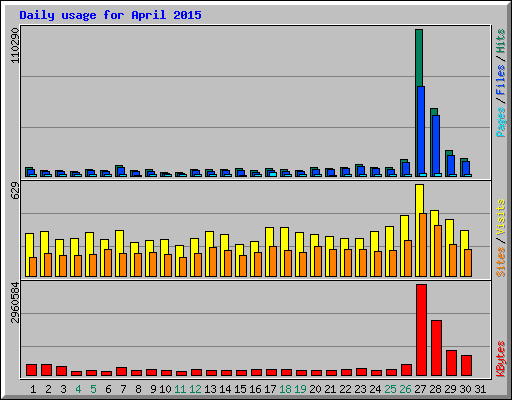This screenshot has height=400, width=512.
Task: Click the 2960584 axis value
Action: 15,303
